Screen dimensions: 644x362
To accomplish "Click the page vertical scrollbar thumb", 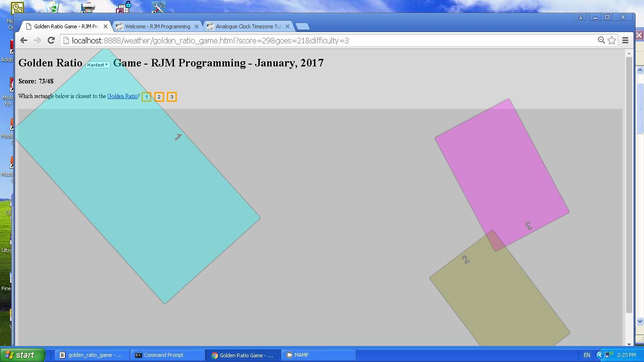I will (628, 185).
